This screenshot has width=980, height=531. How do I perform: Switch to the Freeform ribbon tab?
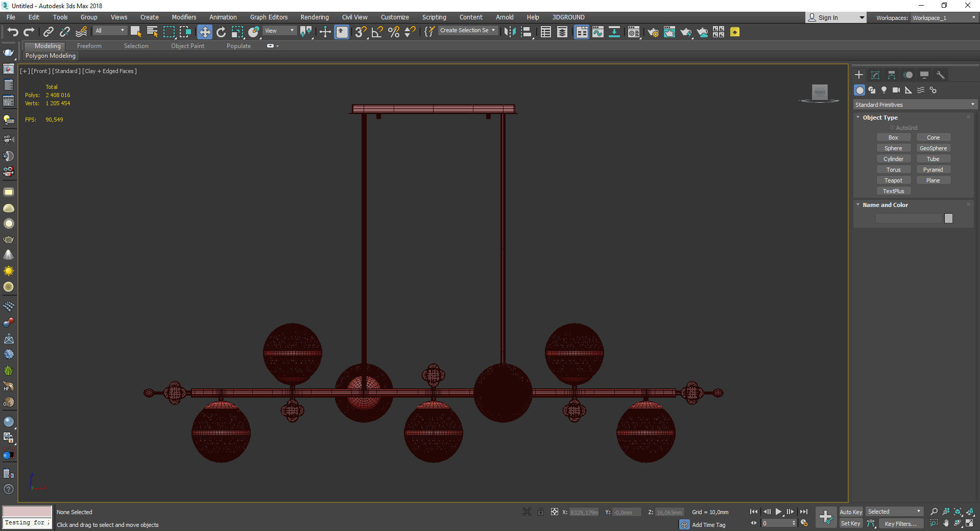pos(89,46)
